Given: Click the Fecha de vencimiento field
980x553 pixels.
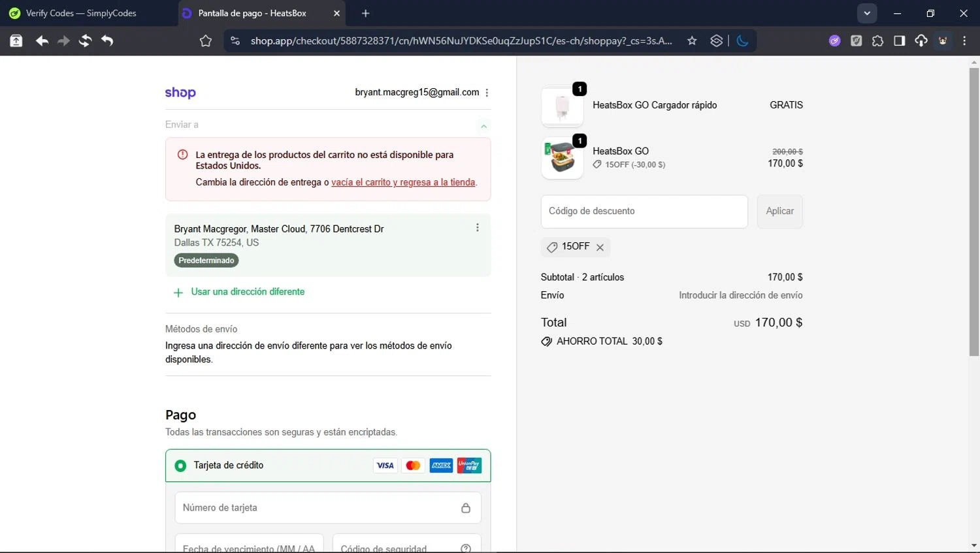Looking at the screenshot, I should click(249, 544).
